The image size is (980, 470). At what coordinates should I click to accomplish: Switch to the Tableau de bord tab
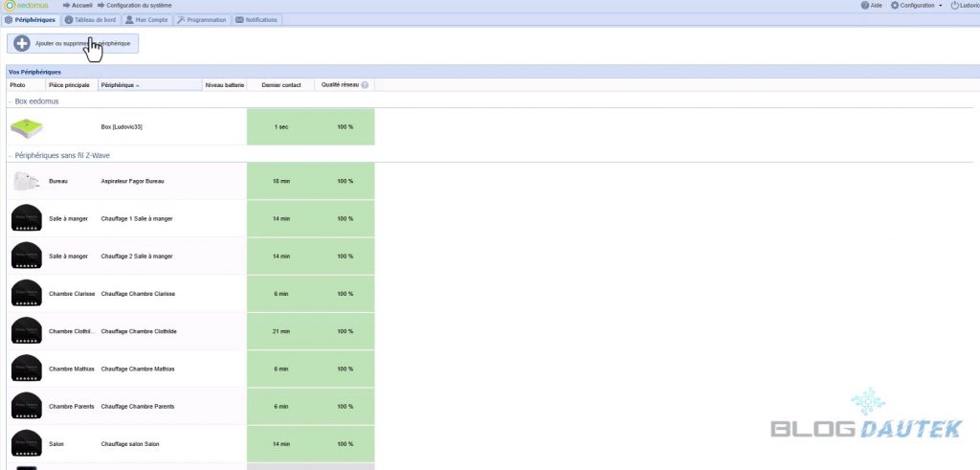91,19
